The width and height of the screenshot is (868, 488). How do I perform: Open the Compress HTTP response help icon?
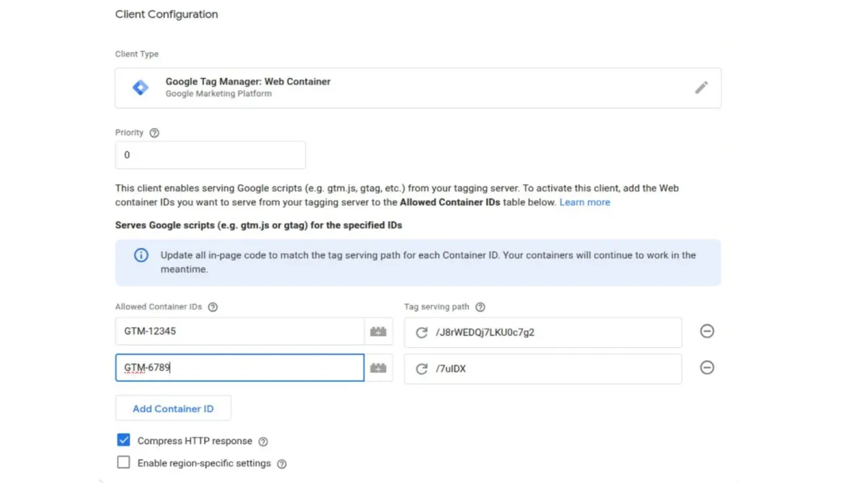coord(263,442)
